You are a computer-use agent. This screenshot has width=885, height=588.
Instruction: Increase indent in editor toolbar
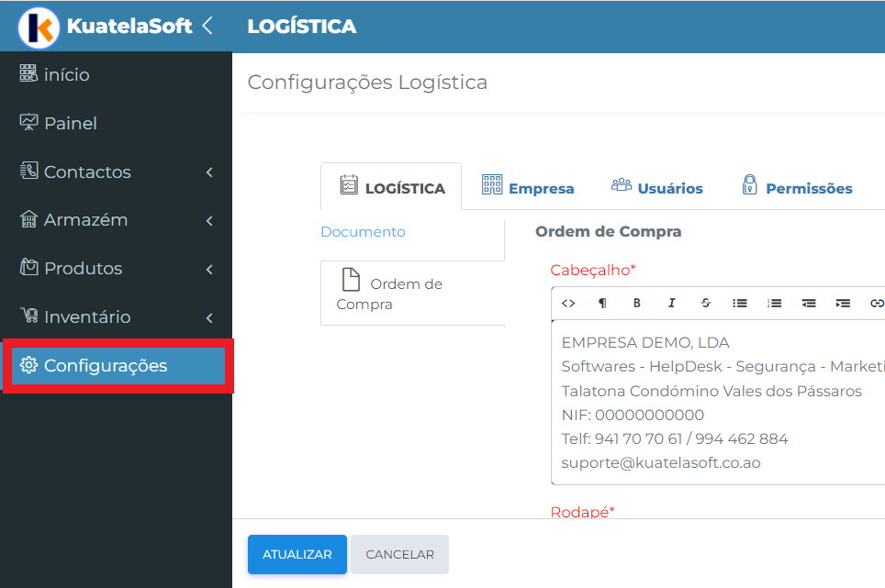coord(844,304)
